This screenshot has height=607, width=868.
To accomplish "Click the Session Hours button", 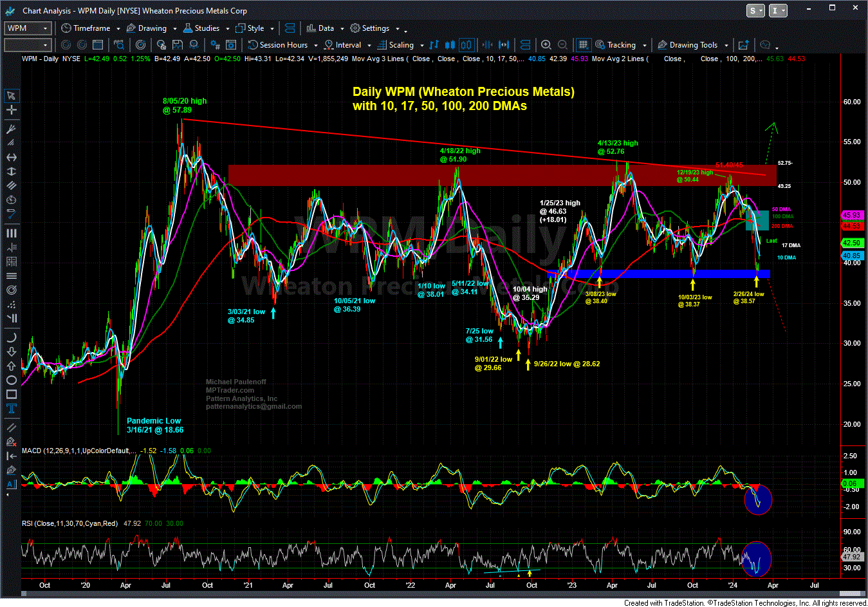I will 278,45.
